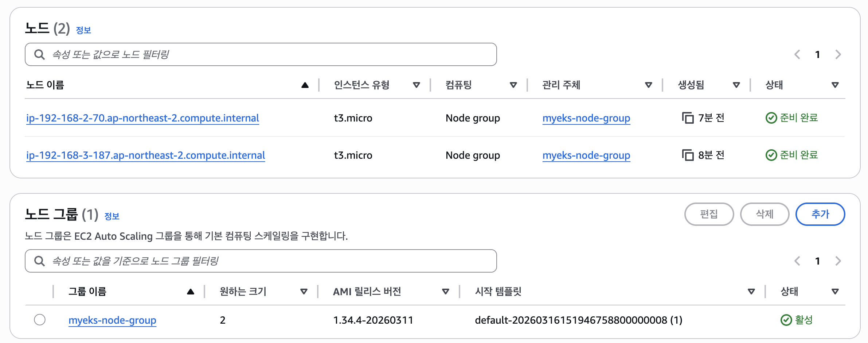Focus the node filter search field
The height and width of the screenshot is (343, 868).
(261, 55)
